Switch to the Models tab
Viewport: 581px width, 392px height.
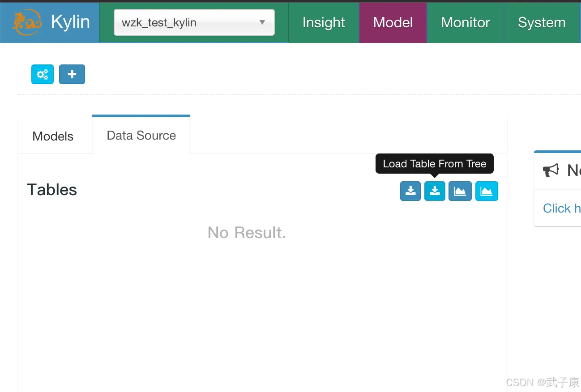53,136
